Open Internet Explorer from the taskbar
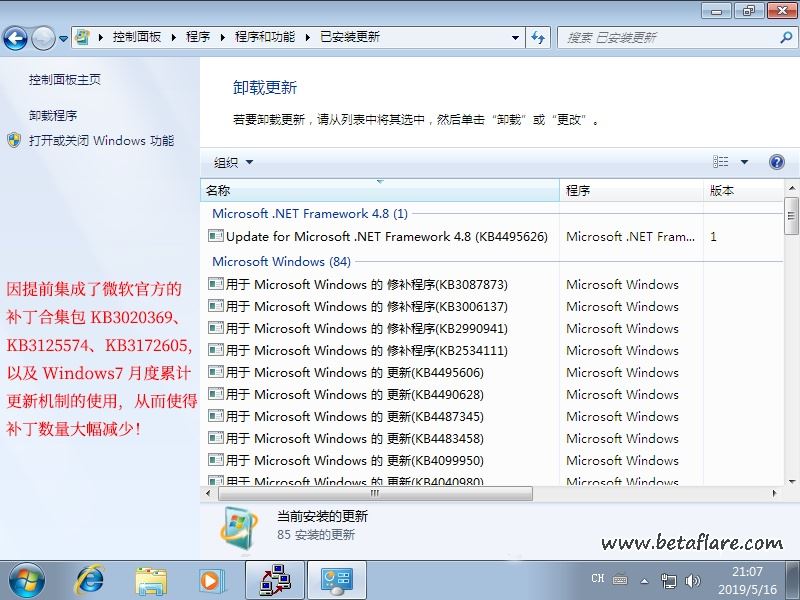 click(90, 579)
